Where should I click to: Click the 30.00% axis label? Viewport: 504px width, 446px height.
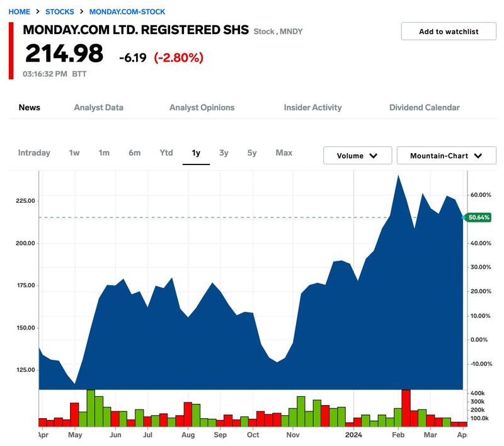click(x=481, y=267)
